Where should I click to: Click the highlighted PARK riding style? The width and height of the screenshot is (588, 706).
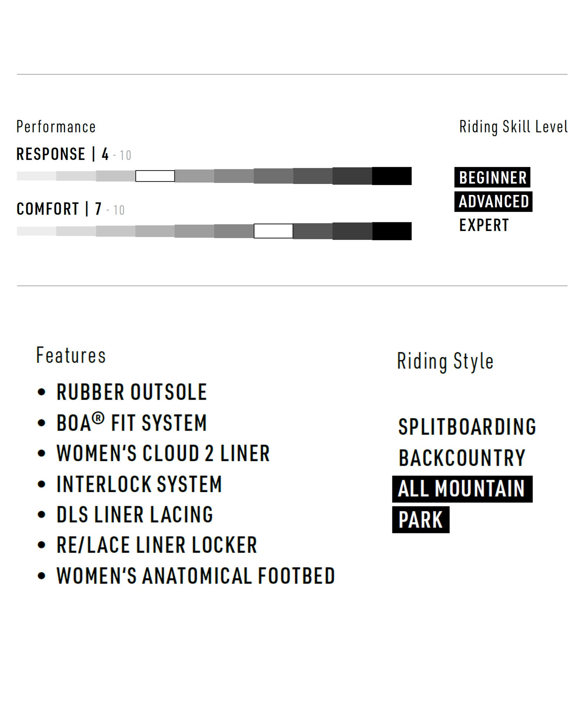click(421, 520)
